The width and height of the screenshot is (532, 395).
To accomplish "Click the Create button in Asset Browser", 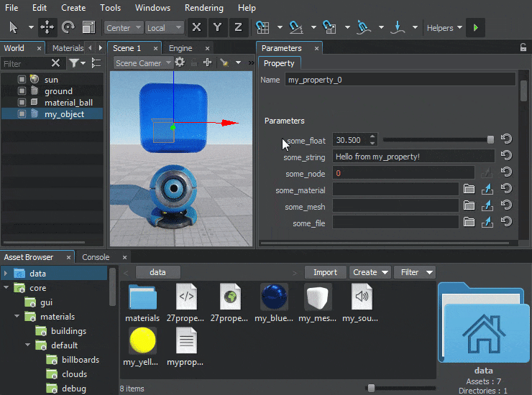I will (370, 272).
